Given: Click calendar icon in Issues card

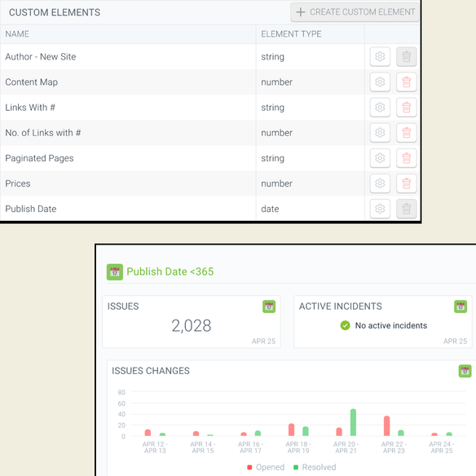Looking at the screenshot, I should click(269, 306).
